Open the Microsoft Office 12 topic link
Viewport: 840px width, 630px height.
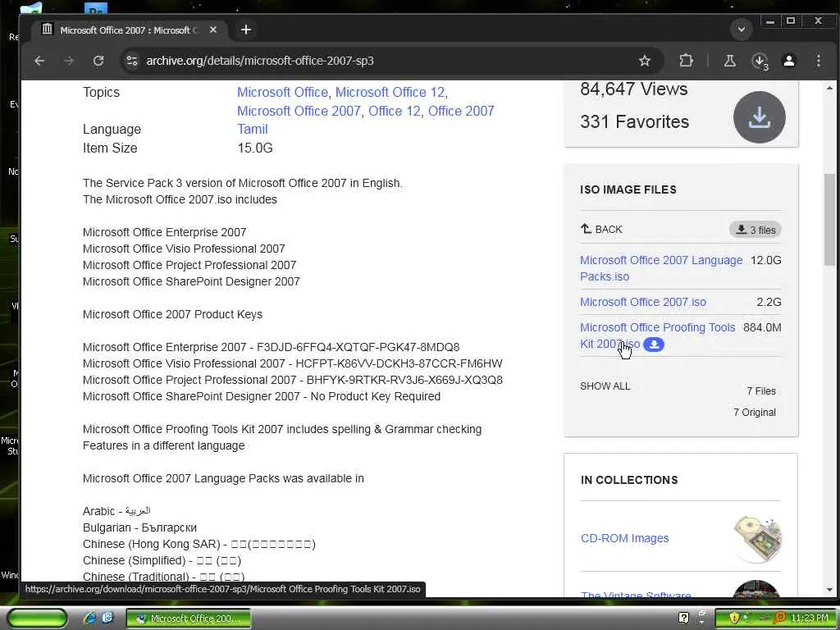(x=390, y=92)
